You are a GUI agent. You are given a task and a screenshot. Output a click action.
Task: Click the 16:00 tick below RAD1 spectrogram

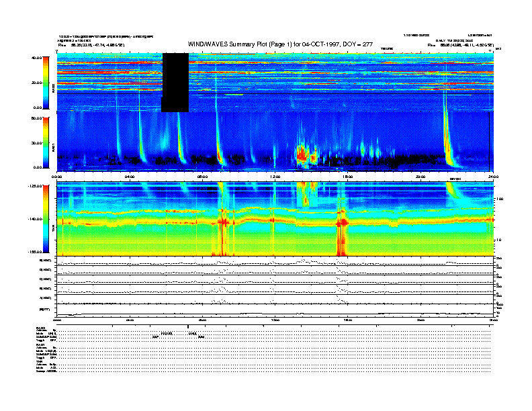pos(348,177)
